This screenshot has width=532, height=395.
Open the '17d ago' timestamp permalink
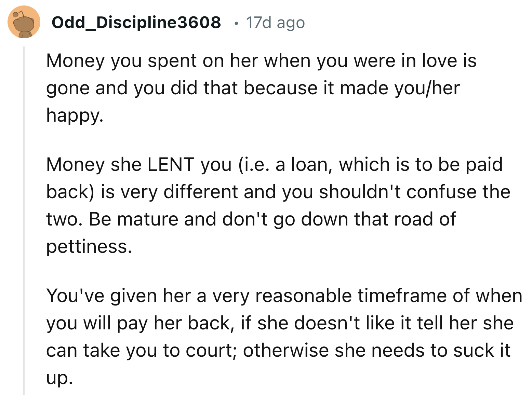point(275,23)
